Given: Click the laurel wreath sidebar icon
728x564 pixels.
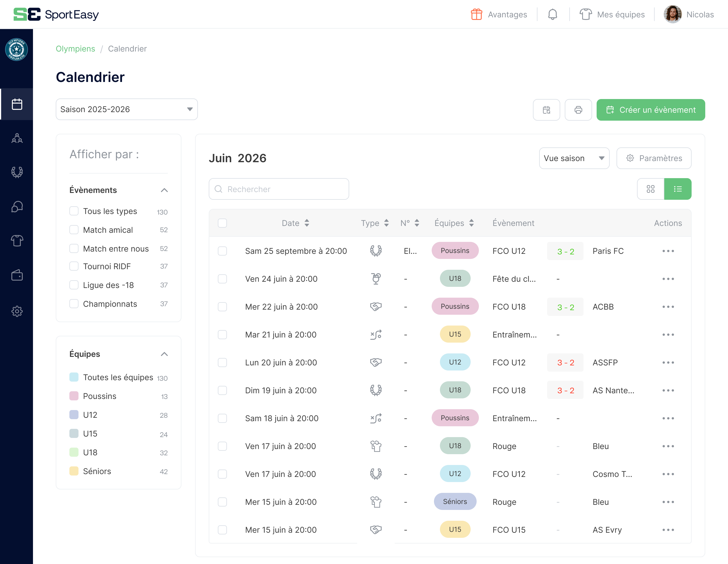Looking at the screenshot, I should [17, 172].
